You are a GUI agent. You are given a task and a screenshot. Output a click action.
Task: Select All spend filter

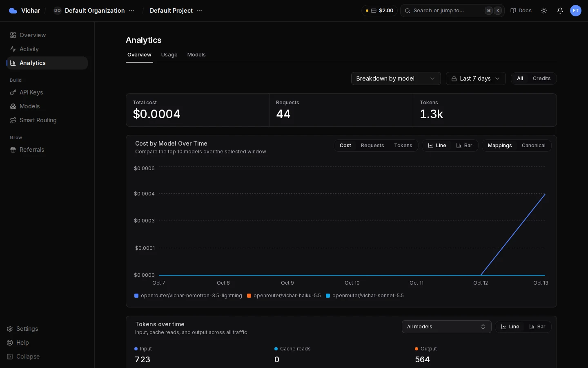[x=520, y=79]
